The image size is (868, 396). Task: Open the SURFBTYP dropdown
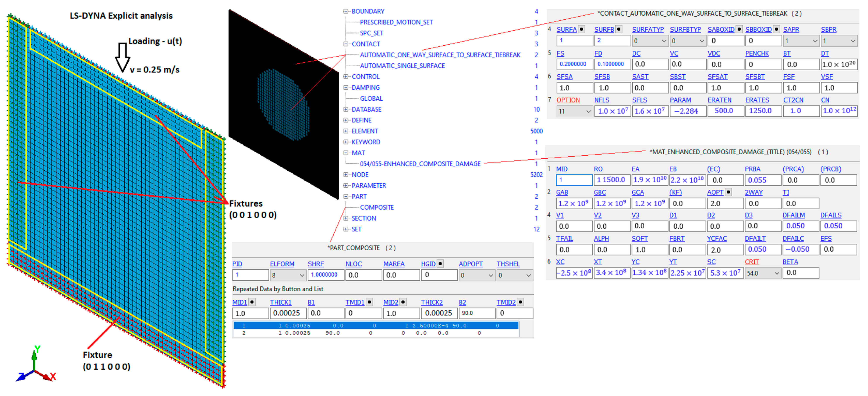[688, 41]
